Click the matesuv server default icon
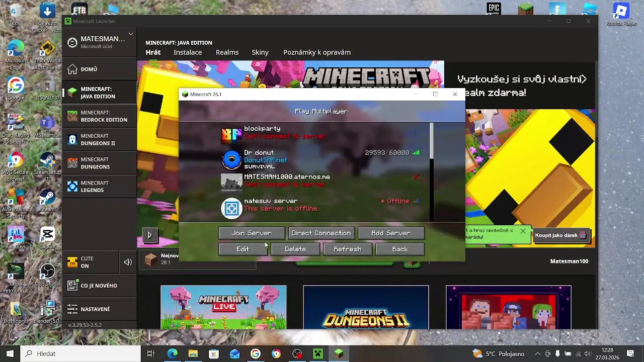The image size is (644, 362). tap(231, 208)
